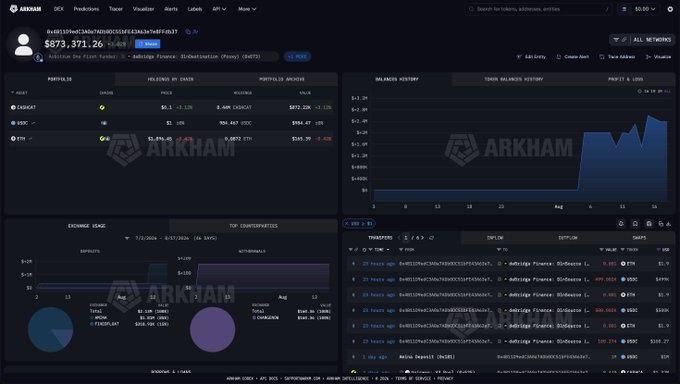Click the search magnifier icon

471,9
